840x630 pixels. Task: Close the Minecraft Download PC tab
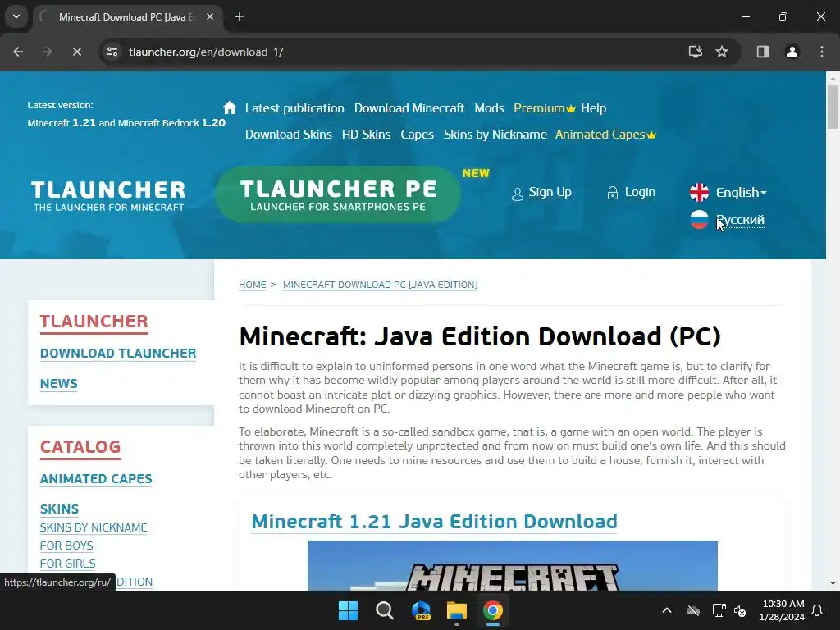(x=210, y=16)
